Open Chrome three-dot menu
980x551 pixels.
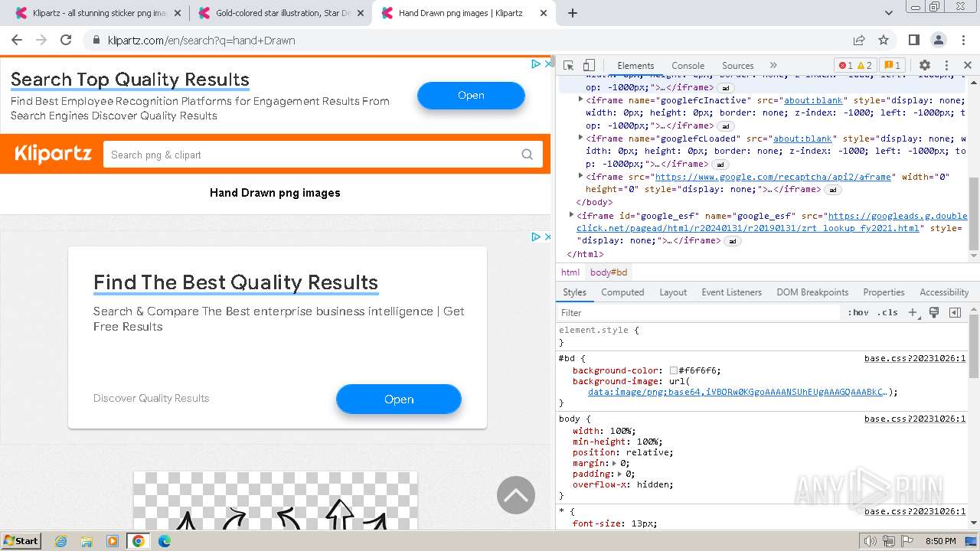[963, 40]
